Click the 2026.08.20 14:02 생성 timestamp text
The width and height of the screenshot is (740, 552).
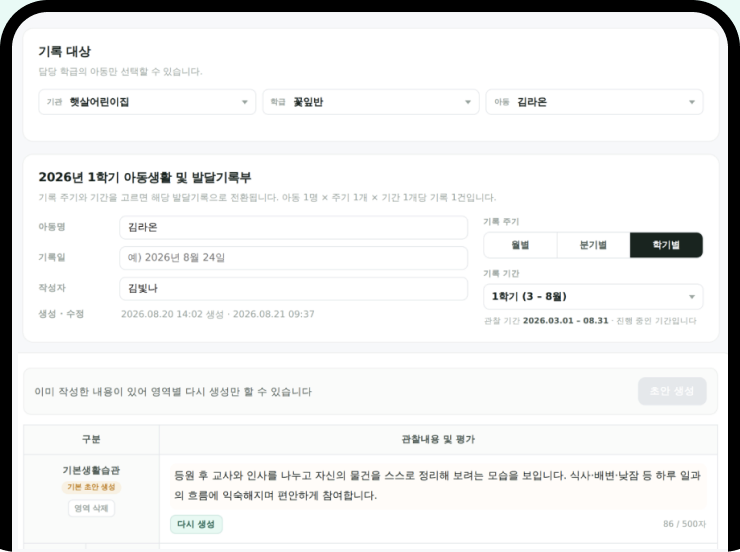click(x=172, y=314)
